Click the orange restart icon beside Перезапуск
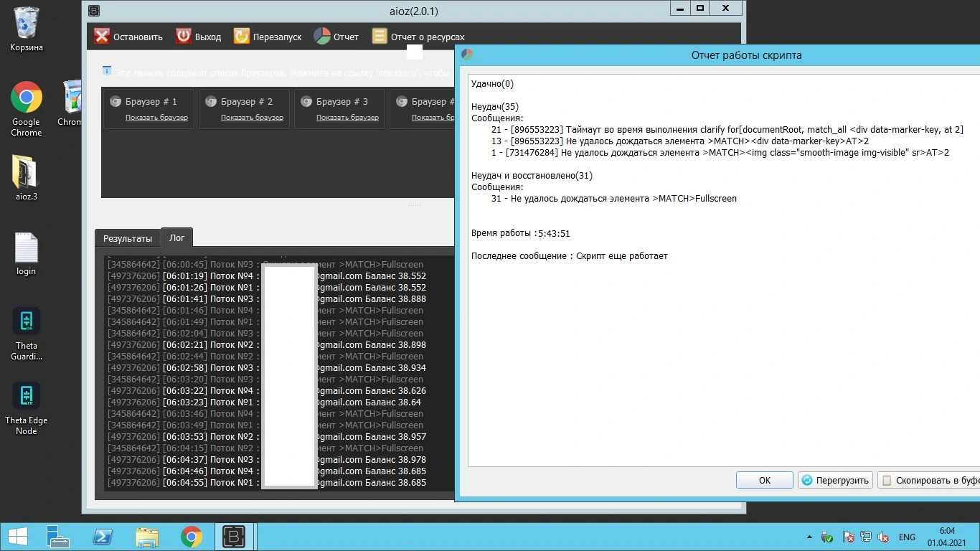Screen dimensions: 980x551 click(242, 37)
